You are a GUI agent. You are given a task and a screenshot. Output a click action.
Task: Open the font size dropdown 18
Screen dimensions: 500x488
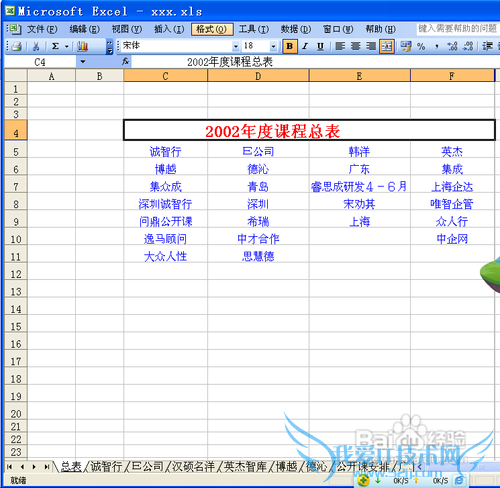click(273, 46)
